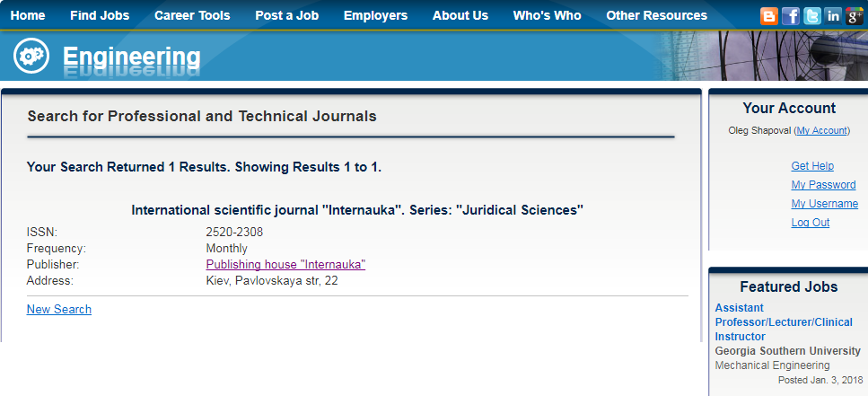Click the My Password link

click(823, 184)
